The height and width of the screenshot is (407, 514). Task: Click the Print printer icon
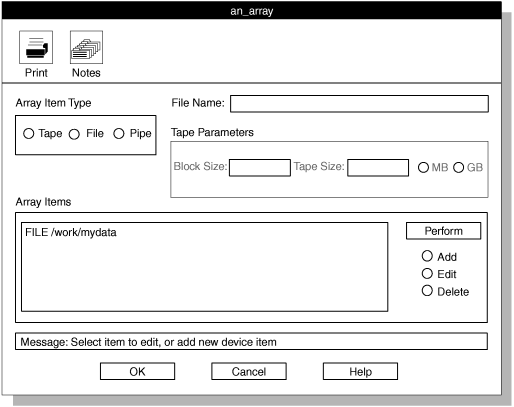[x=36, y=47]
